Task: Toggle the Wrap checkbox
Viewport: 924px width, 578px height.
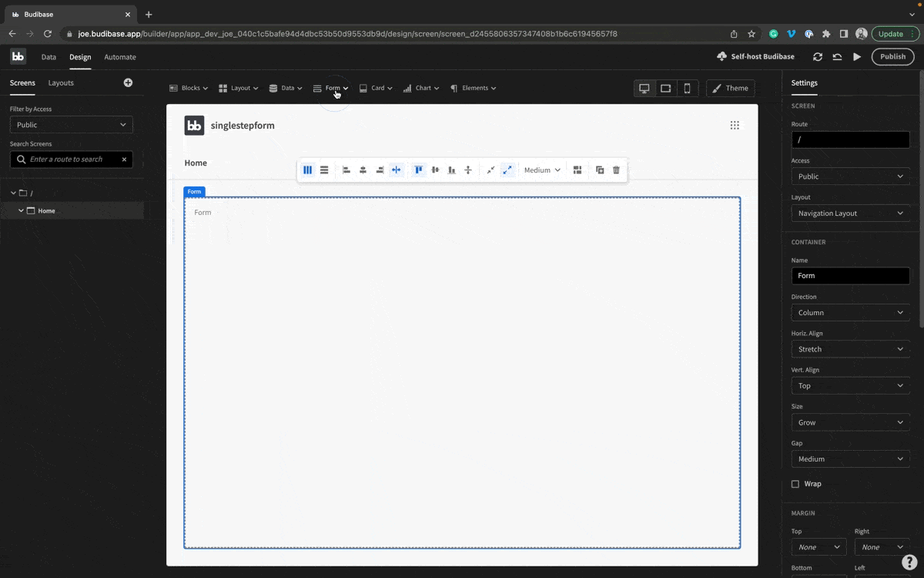Action: pyautogui.click(x=795, y=484)
